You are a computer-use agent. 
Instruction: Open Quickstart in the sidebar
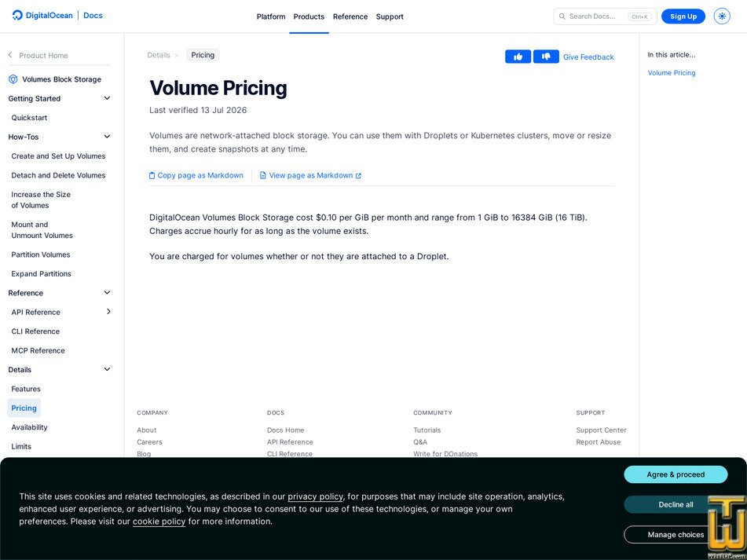click(x=29, y=118)
